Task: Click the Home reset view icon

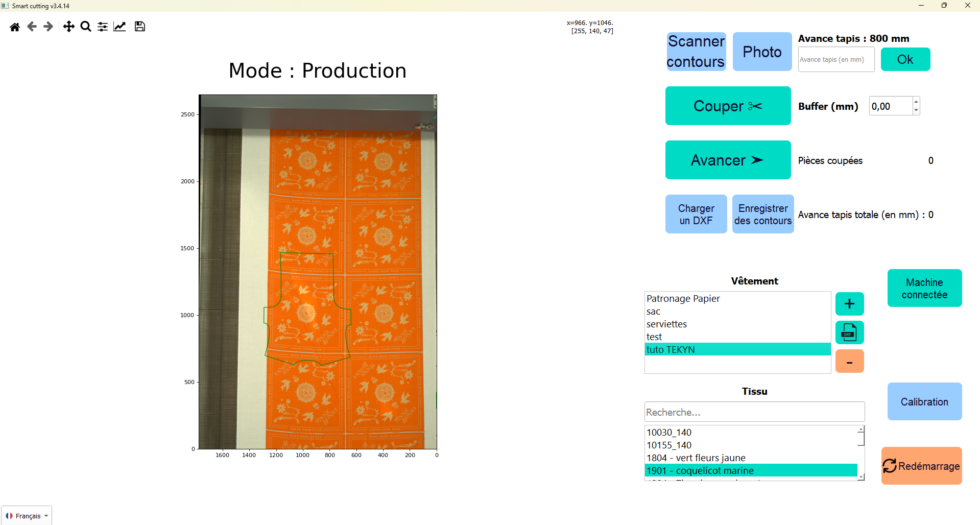Action: [15, 27]
